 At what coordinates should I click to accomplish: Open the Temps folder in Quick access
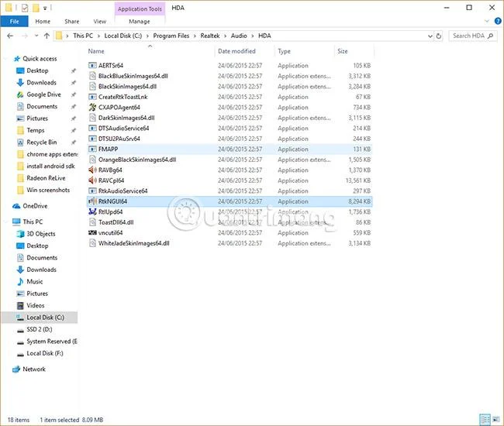(x=36, y=130)
